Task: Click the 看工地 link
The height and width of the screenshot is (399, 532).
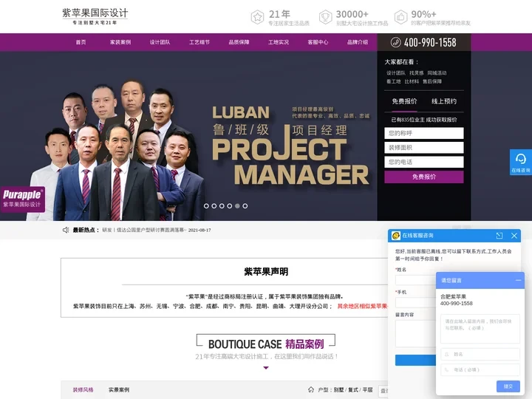Action: 394,81
